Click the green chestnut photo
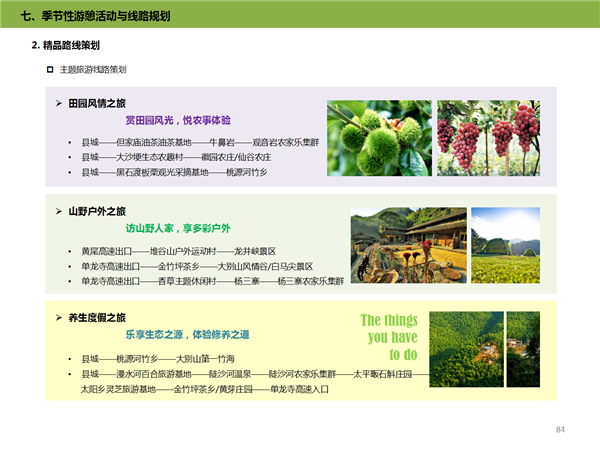 click(x=378, y=138)
